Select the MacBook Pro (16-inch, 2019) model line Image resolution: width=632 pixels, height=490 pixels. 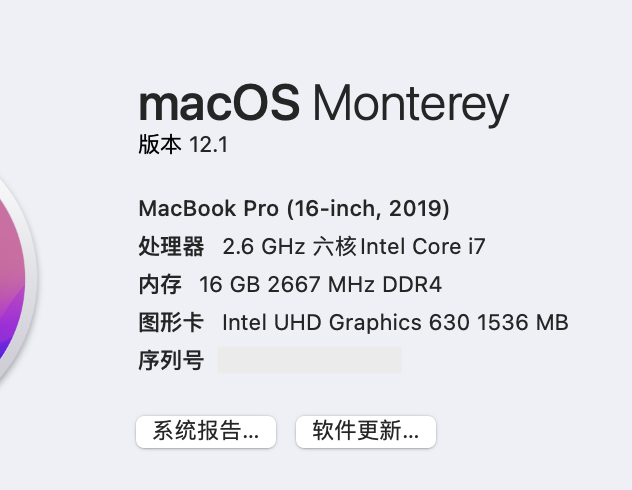[x=293, y=209]
